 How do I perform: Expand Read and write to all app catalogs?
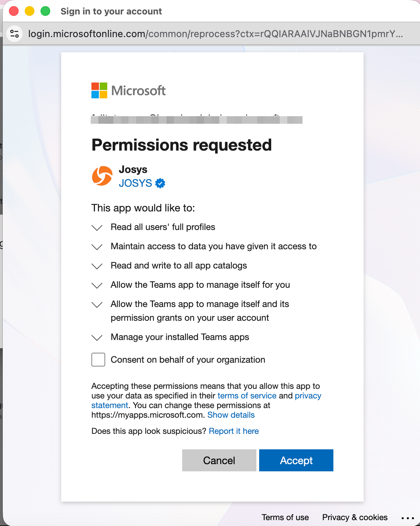[x=97, y=266]
